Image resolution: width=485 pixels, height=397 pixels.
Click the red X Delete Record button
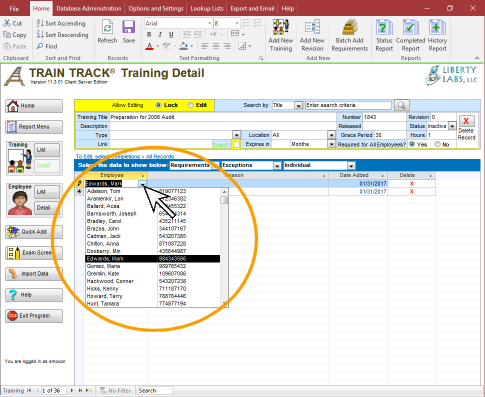pos(466,121)
